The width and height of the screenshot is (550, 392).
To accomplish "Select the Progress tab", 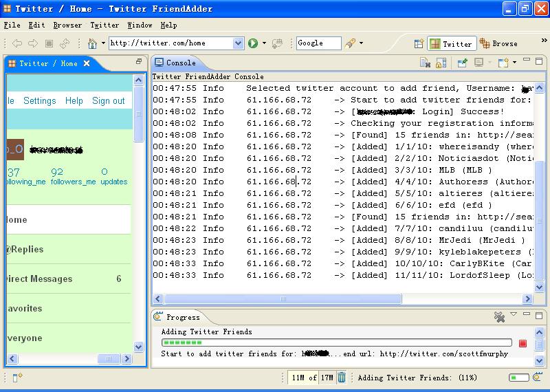I will [177, 317].
